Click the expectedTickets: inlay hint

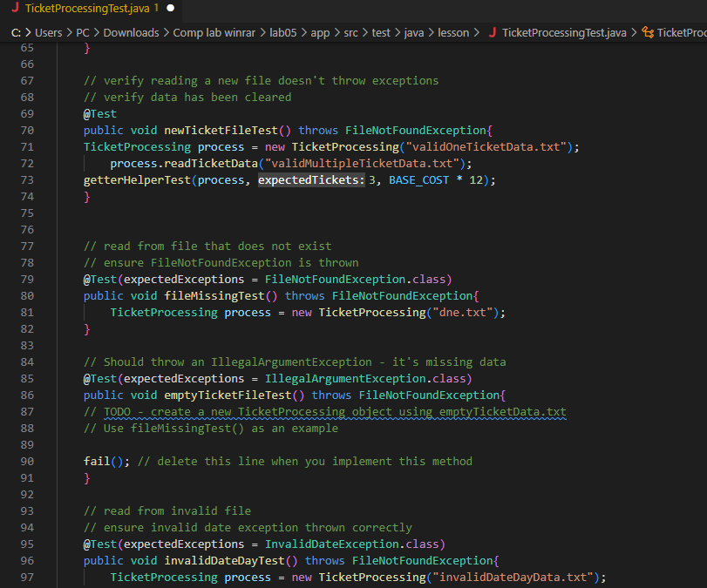point(311,179)
